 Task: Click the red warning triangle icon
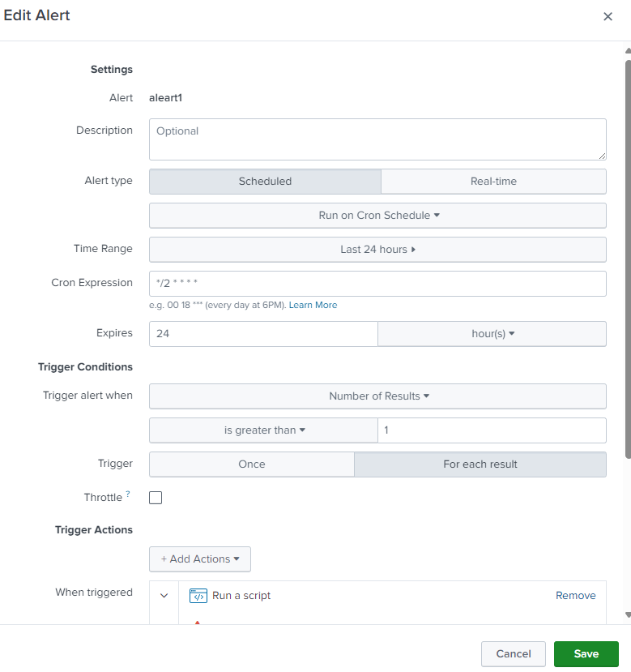[197, 621]
